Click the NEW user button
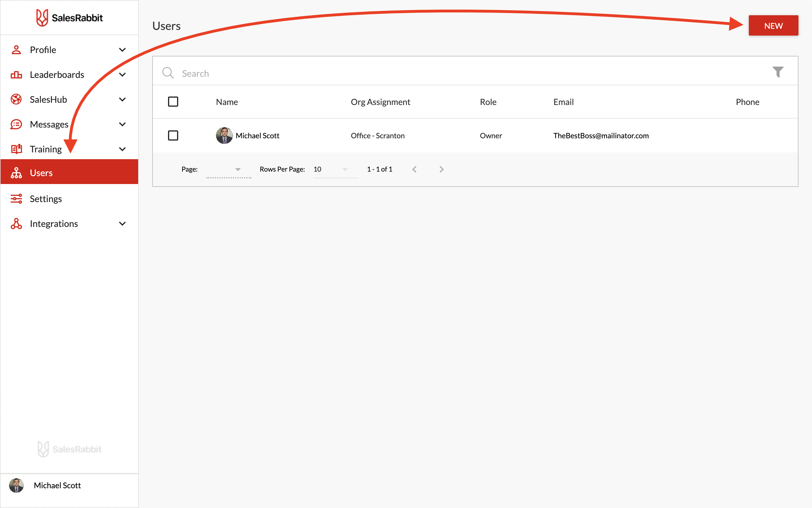The width and height of the screenshot is (812, 508). pos(773,25)
